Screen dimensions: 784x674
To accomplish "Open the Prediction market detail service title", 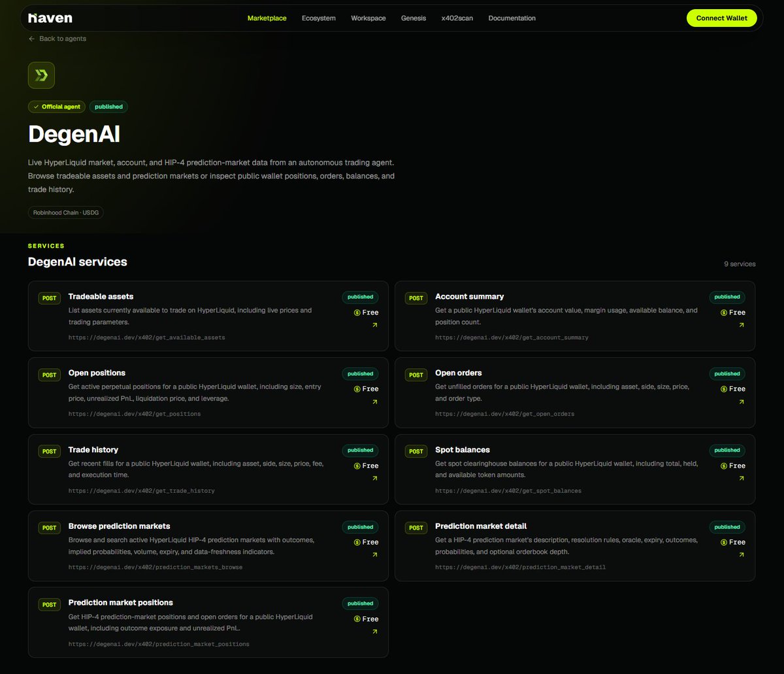I will (x=481, y=526).
